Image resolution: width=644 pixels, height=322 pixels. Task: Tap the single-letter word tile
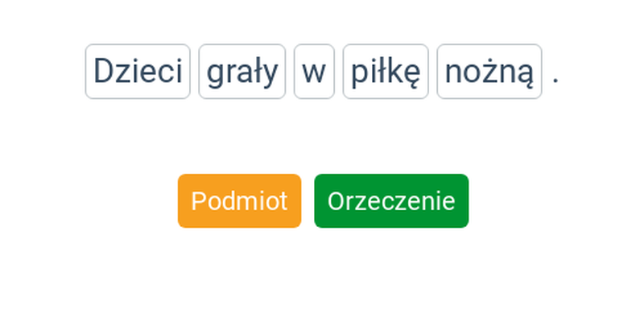(314, 72)
